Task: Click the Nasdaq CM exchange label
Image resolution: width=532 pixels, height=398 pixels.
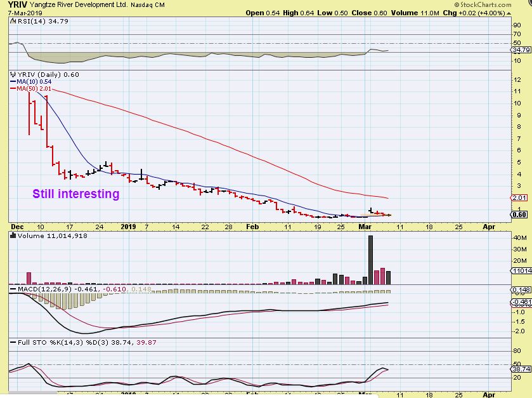Action: click(x=148, y=5)
